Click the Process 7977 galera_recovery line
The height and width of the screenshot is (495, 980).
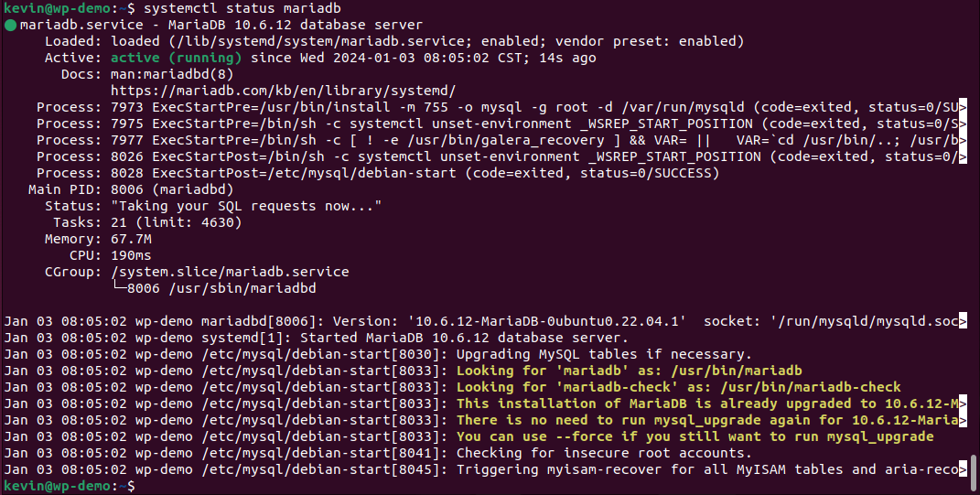tap(501, 140)
